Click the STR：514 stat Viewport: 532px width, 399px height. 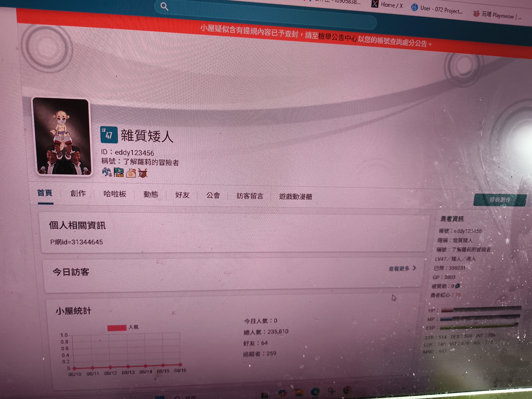[x=435, y=337]
